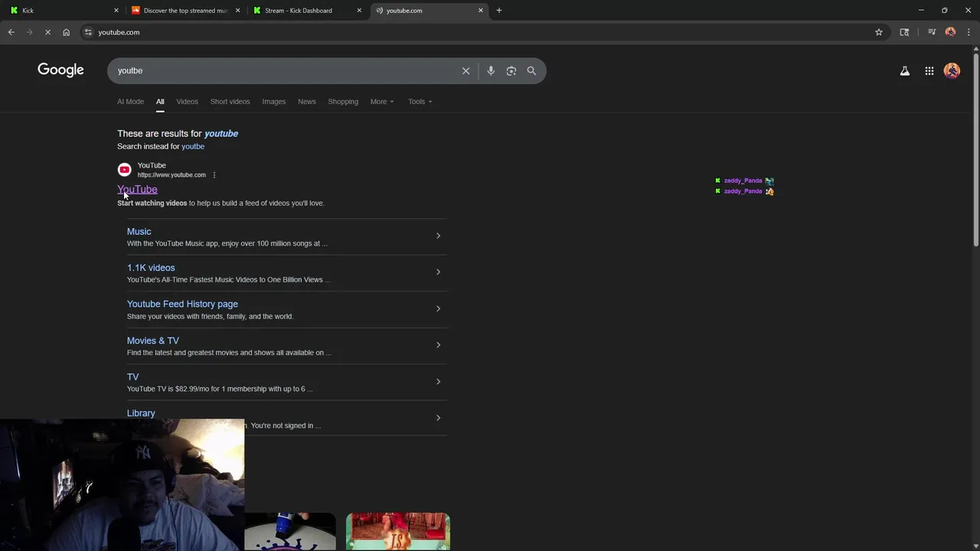Open the Music sitelink
This screenshot has height=551, width=980.
coord(139,231)
